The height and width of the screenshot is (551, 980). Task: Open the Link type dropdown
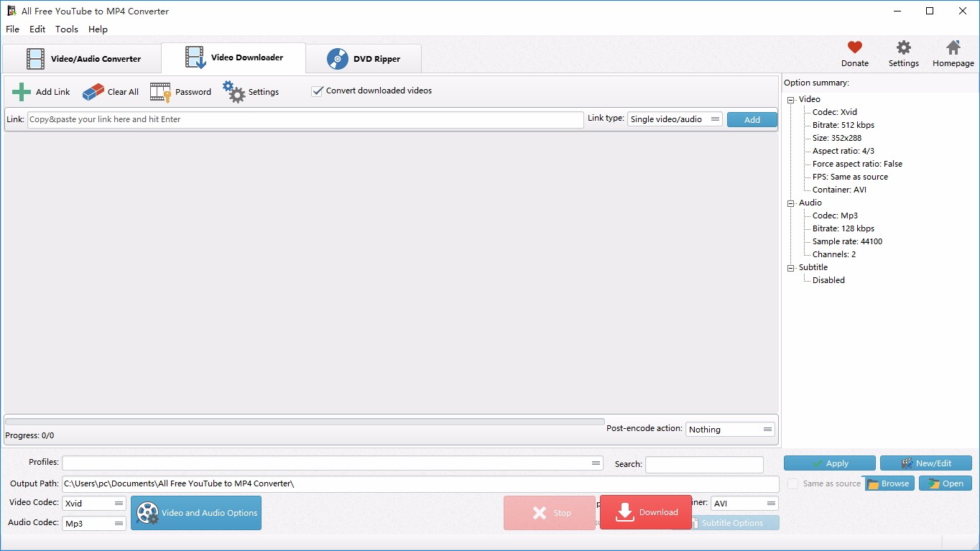(675, 119)
